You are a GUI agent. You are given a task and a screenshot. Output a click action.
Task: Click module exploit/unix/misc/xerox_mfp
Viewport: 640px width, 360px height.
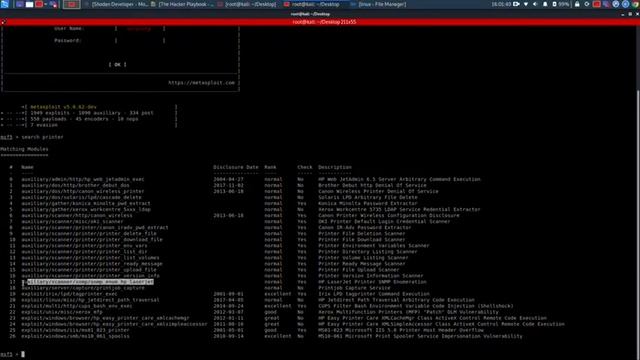(62, 312)
